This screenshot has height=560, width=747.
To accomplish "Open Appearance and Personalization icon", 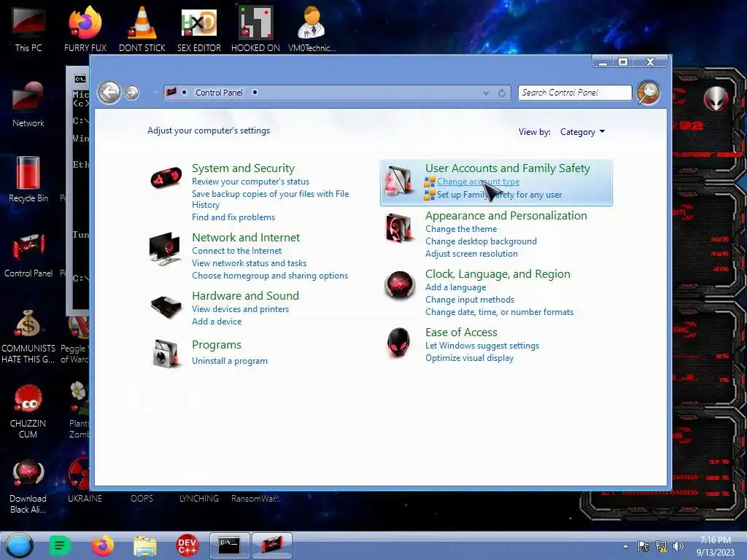I will coord(399,227).
